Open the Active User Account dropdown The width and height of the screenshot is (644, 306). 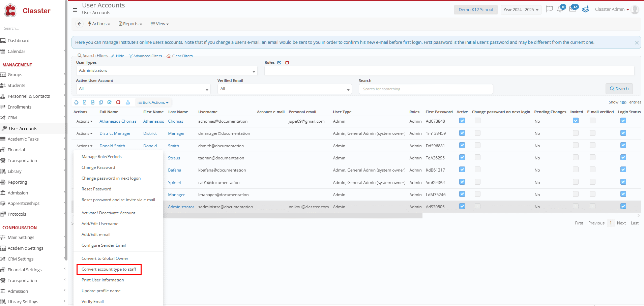click(143, 89)
